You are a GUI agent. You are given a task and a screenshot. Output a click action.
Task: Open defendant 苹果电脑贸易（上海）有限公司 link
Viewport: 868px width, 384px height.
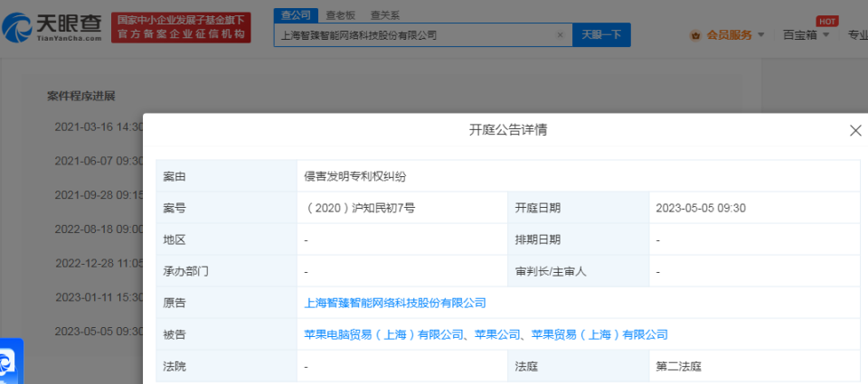[383, 334]
